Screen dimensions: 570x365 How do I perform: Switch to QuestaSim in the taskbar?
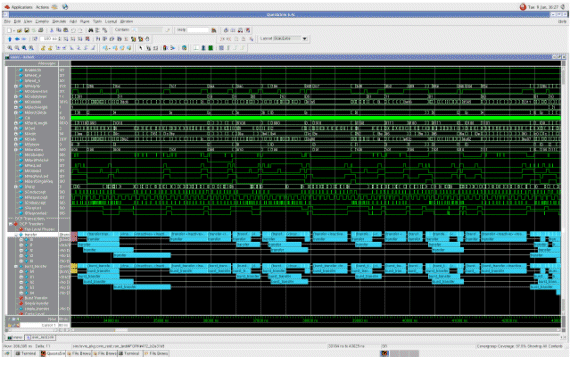(x=53, y=353)
